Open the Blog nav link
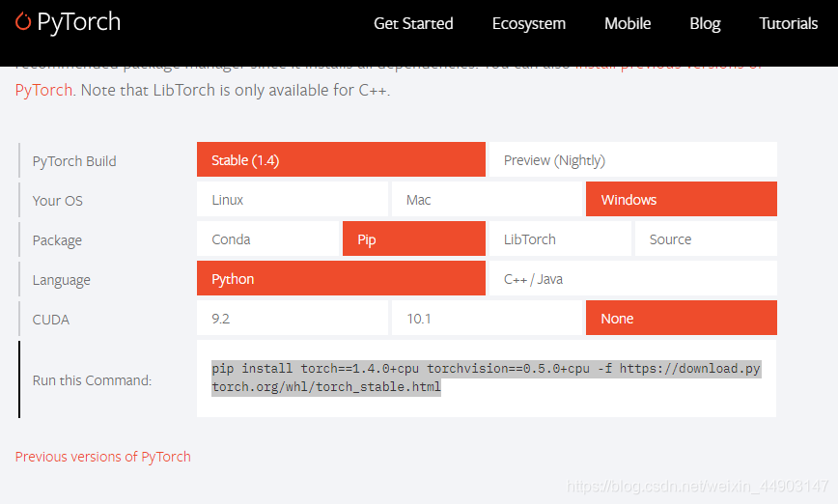The height and width of the screenshot is (504, 838). [x=705, y=23]
